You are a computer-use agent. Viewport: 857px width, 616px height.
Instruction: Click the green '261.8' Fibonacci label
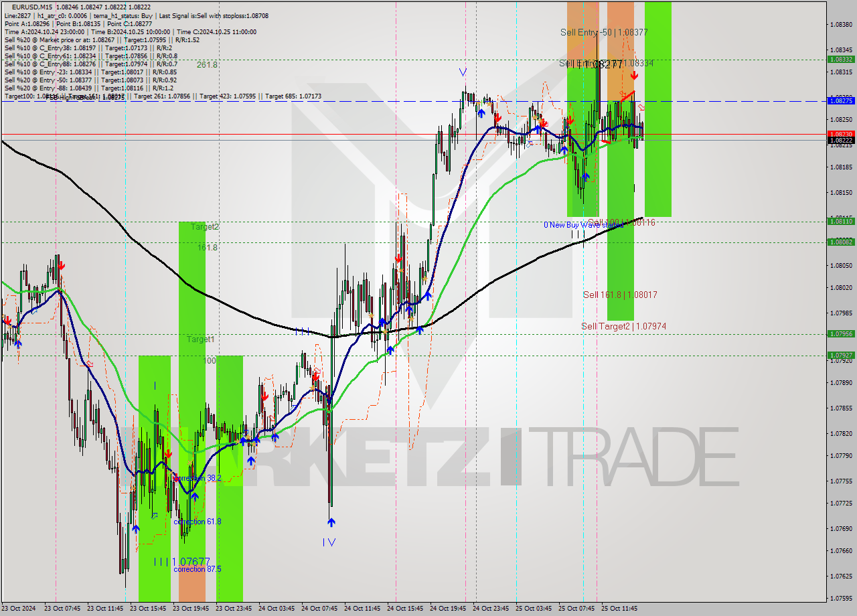207,65
